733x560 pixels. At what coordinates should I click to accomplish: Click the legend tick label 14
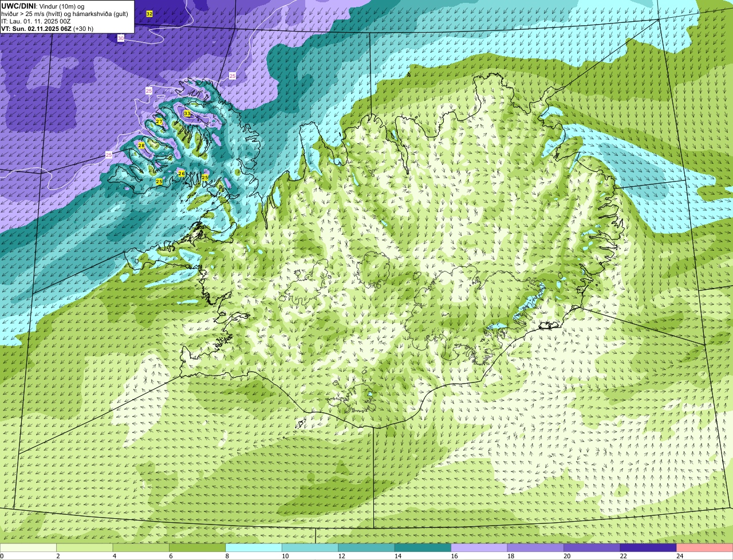(397, 556)
